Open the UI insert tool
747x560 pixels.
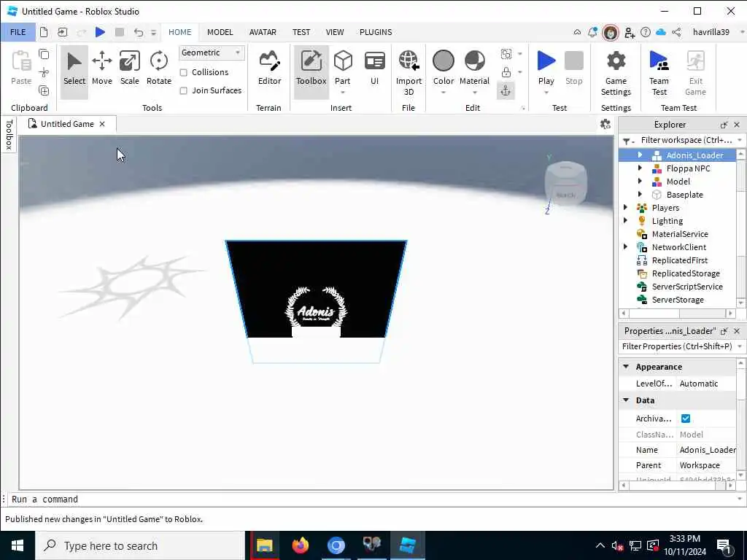click(374, 69)
